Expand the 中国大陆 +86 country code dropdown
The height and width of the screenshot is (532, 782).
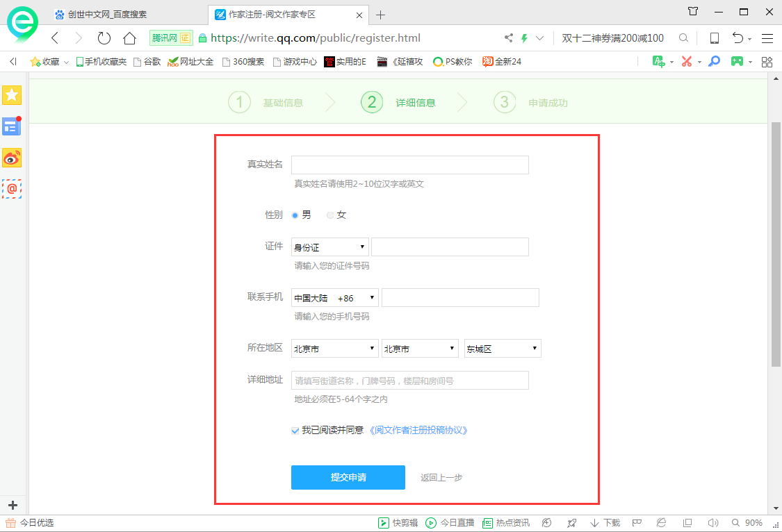[334, 297]
